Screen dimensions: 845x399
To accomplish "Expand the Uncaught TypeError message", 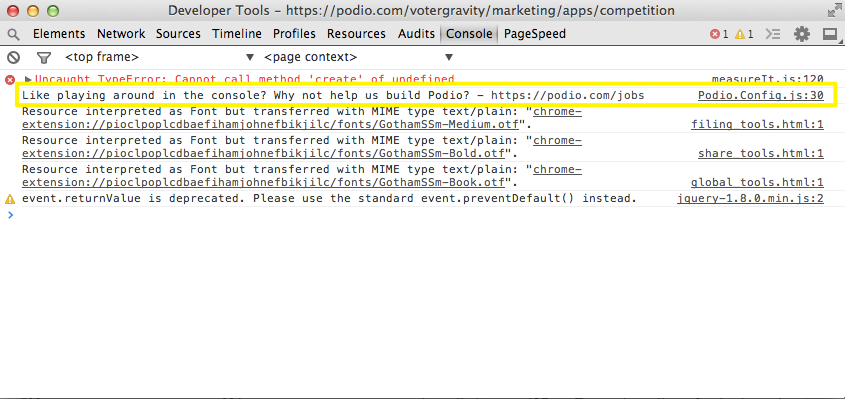I will click(x=29, y=80).
